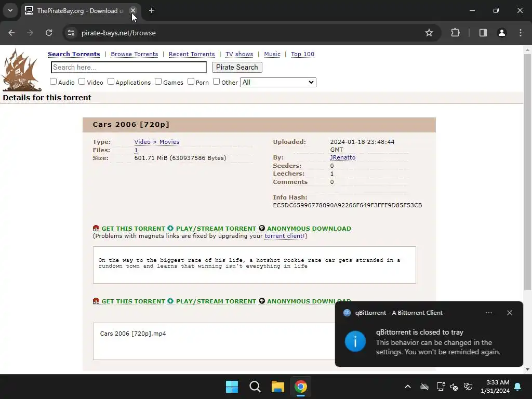Check the Games category checkbox

[158, 82]
